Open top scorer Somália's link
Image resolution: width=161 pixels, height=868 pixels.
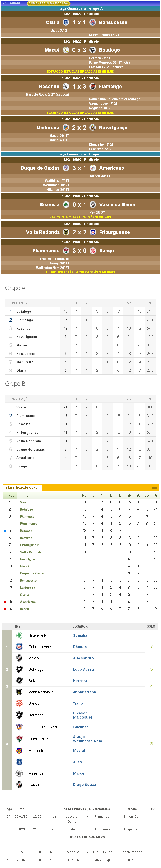(80, 635)
